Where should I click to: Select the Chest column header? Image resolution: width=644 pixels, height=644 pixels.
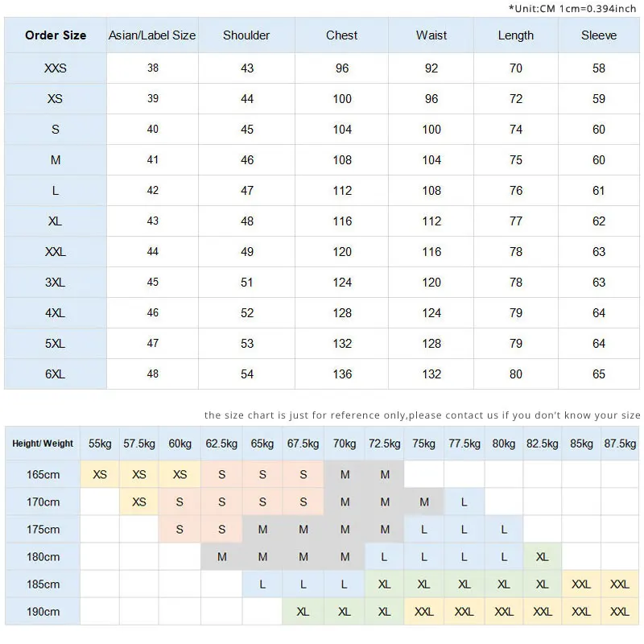342,35
